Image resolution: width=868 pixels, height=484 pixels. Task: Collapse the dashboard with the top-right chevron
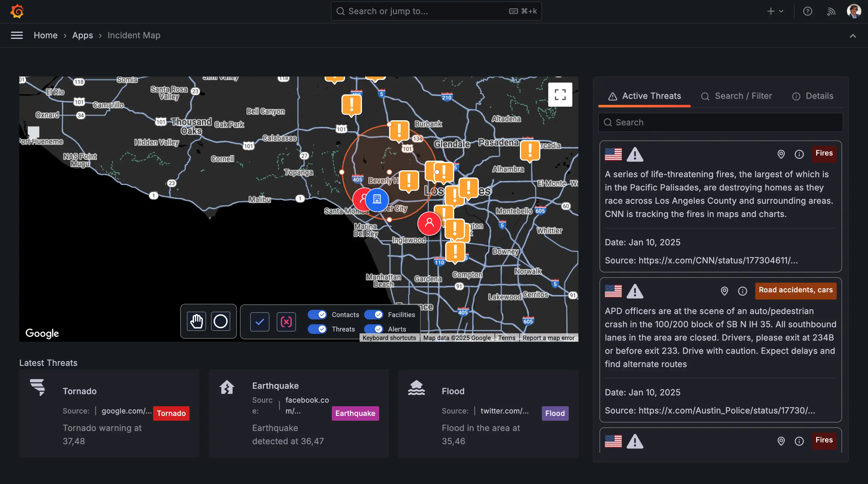tap(853, 36)
